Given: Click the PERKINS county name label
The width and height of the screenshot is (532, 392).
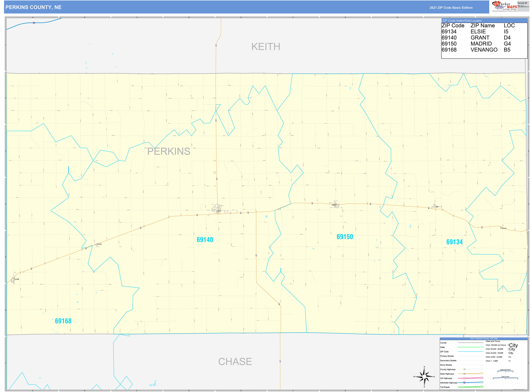Looking at the screenshot, I should click(169, 151).
